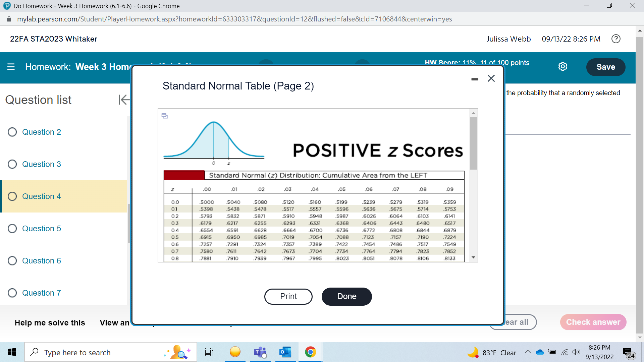Click the Check answer button
The image size is (644, 362).
point(593,322)
